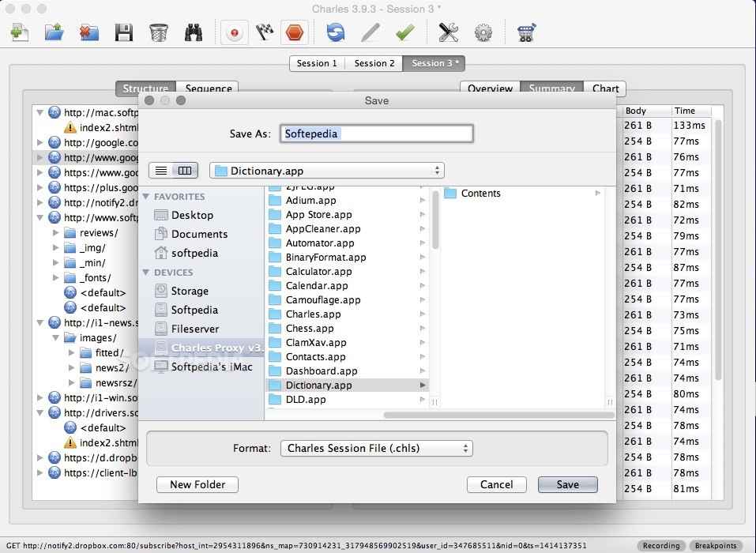Image resolution: width=756 pixels, height=553 pixels.
Task: Open Settings via the gear icon
Action: tap(483, 32)
